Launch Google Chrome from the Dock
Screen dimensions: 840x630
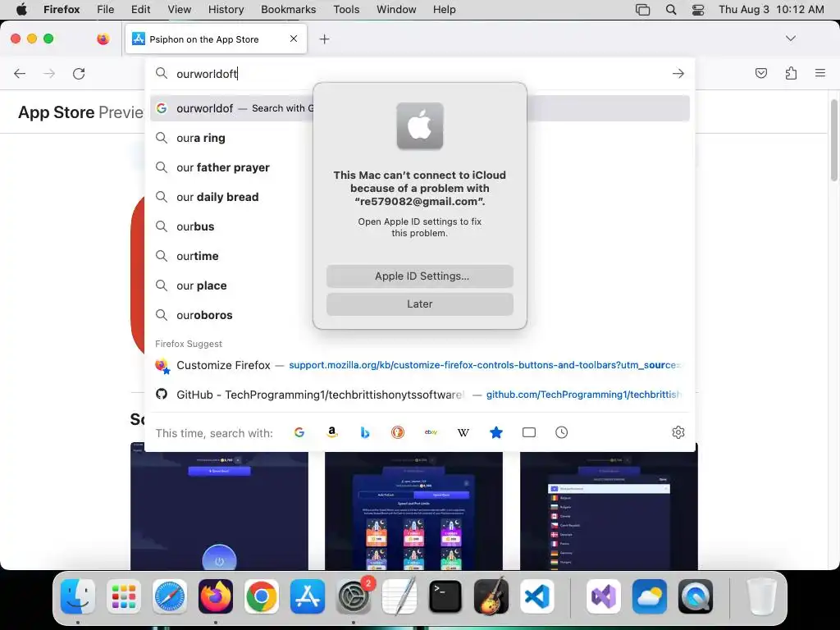coord(262,596)
